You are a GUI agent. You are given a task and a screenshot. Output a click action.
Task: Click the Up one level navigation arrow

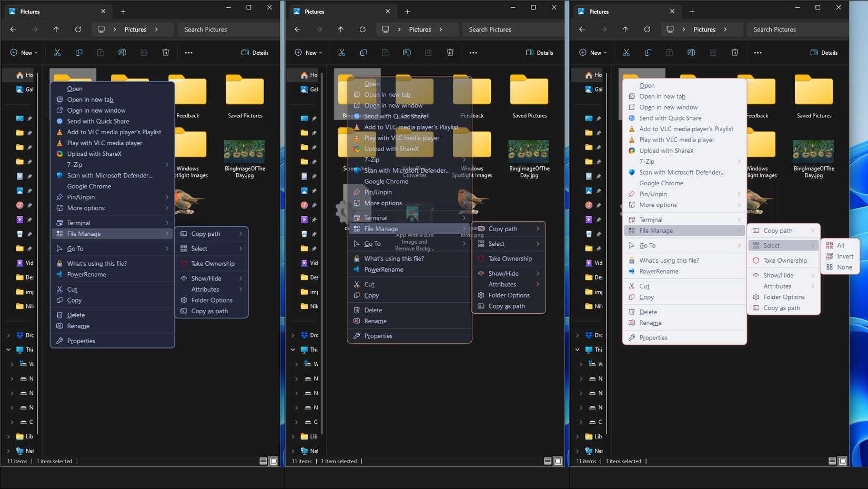56,29
